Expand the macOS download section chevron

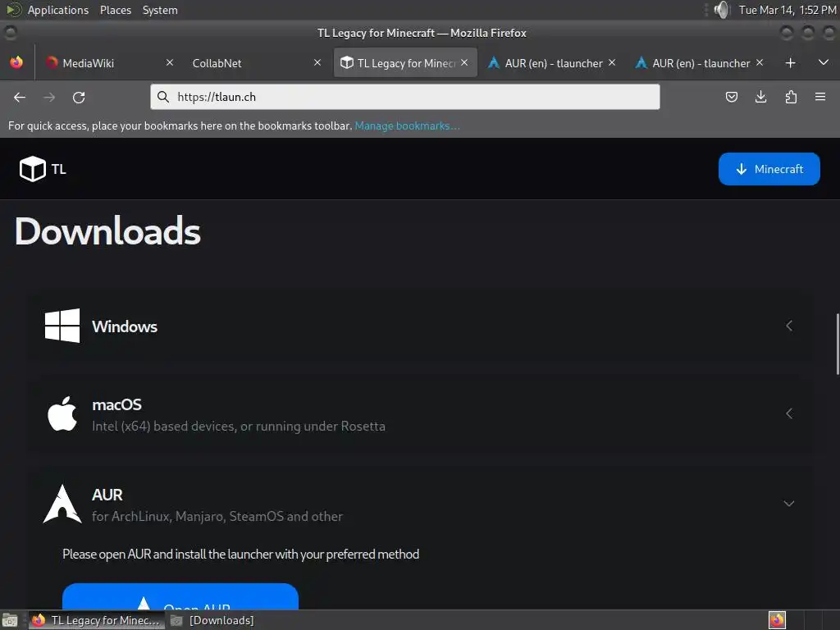[789, 413]
